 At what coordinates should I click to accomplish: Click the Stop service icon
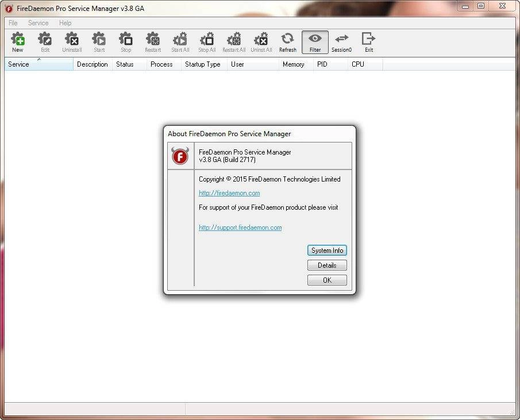pos(126,42)
